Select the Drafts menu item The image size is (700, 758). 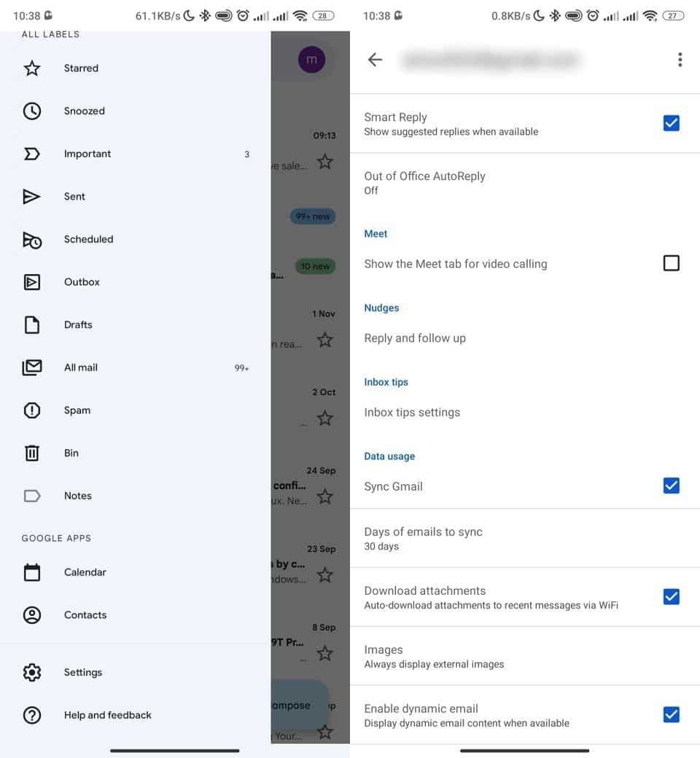(78, 325)
